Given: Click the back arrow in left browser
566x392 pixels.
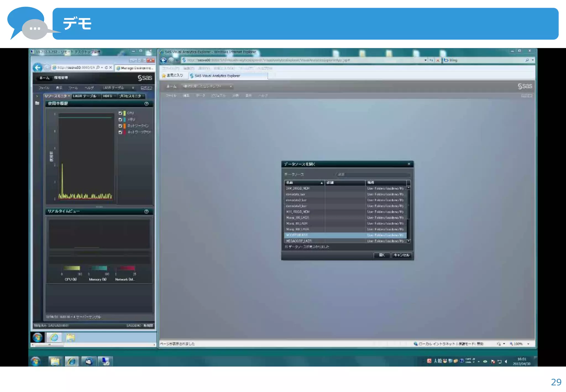Looking at the screenshot, I should point(38,67).
